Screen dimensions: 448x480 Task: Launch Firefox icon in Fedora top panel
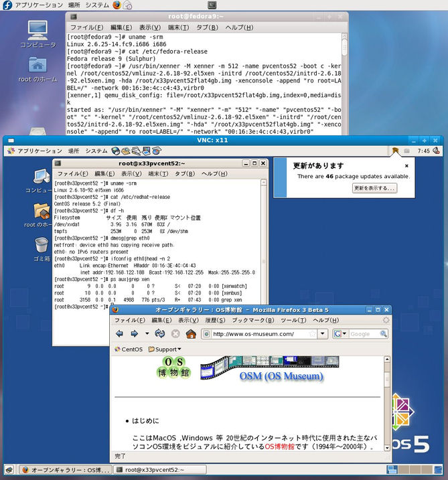(x=117, y=5)
